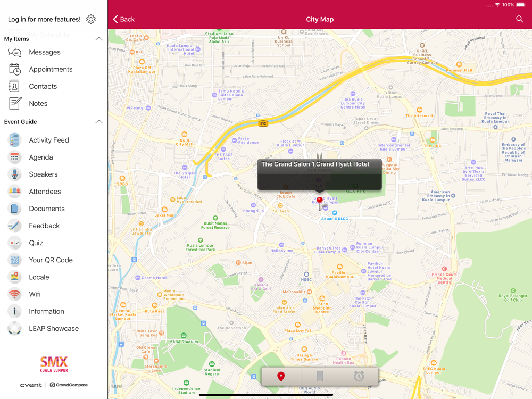Open the Wifi icon

pyautogui.click(x=14, y=294)
